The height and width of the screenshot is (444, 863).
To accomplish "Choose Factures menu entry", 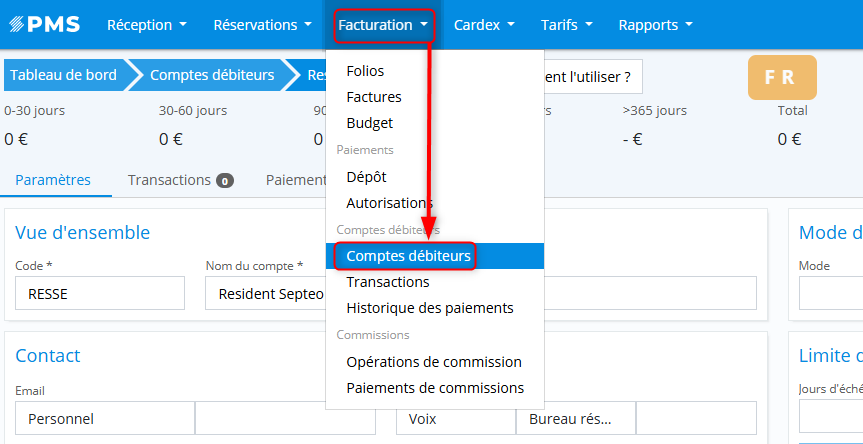I will [x=374, y=97].
